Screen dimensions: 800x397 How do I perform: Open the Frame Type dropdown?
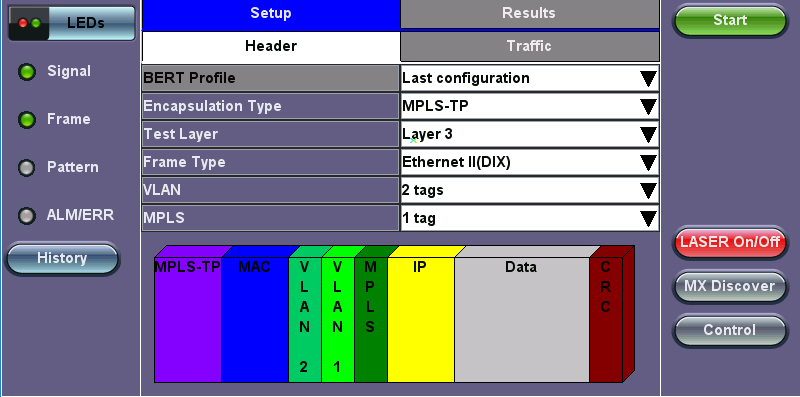(x=530, y=162)
